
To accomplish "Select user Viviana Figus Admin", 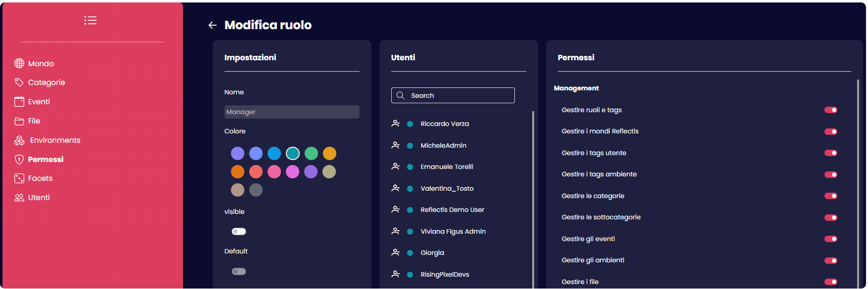I will click(x=453, y=231).
